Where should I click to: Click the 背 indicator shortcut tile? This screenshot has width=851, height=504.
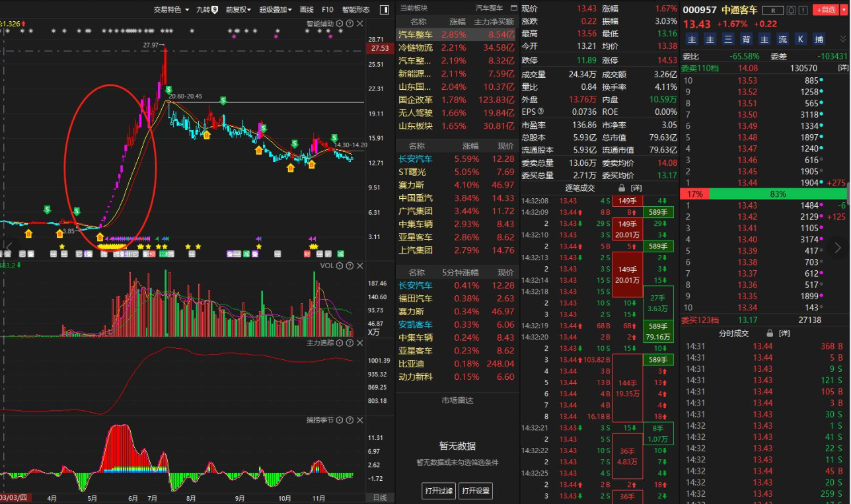(x=747, y=40)
